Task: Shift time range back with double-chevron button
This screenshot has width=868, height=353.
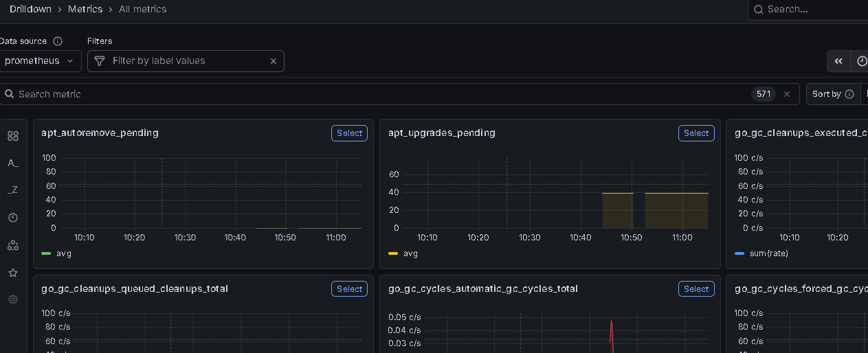Action: click(x=838, y=61)
